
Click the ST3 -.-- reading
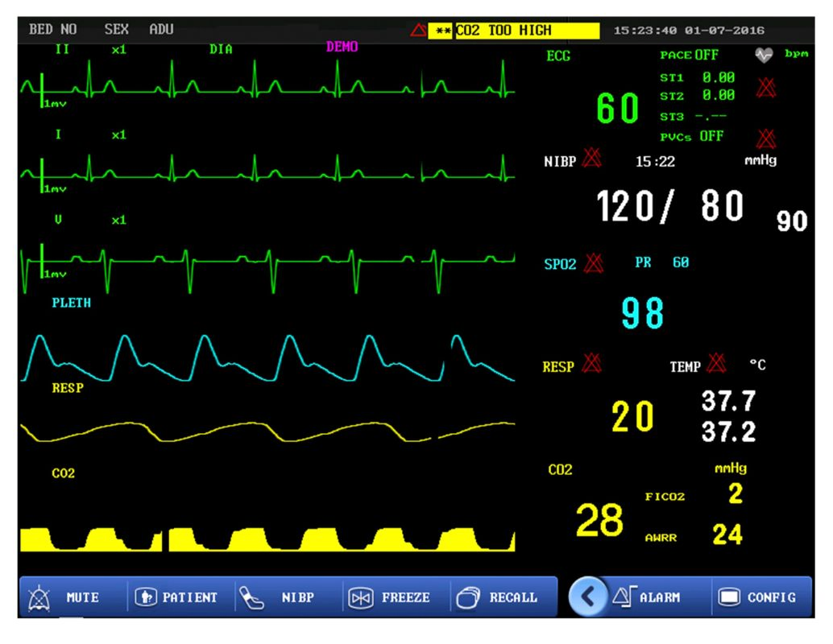(x=693, y=116)
